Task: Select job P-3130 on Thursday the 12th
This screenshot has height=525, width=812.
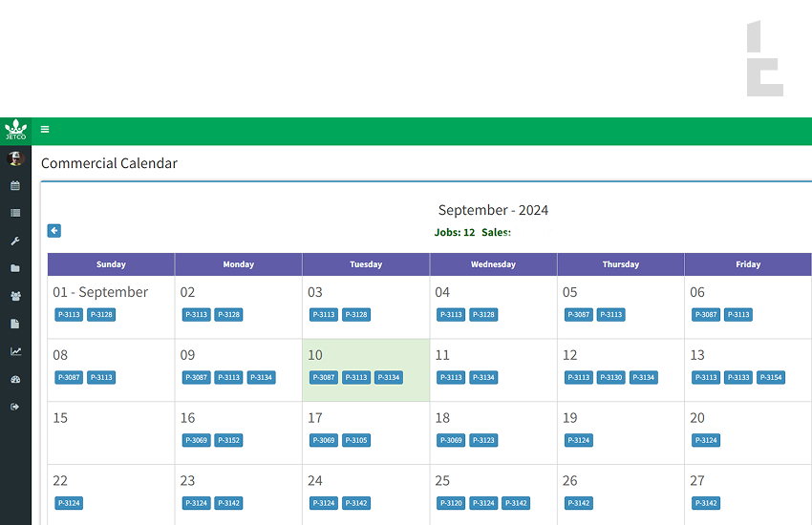Action: pos(611,378)
